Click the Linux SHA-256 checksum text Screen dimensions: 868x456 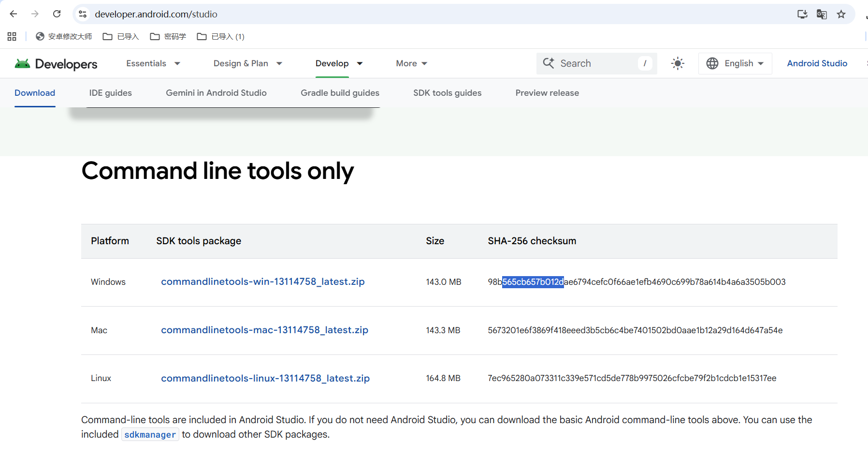[632, 378]
